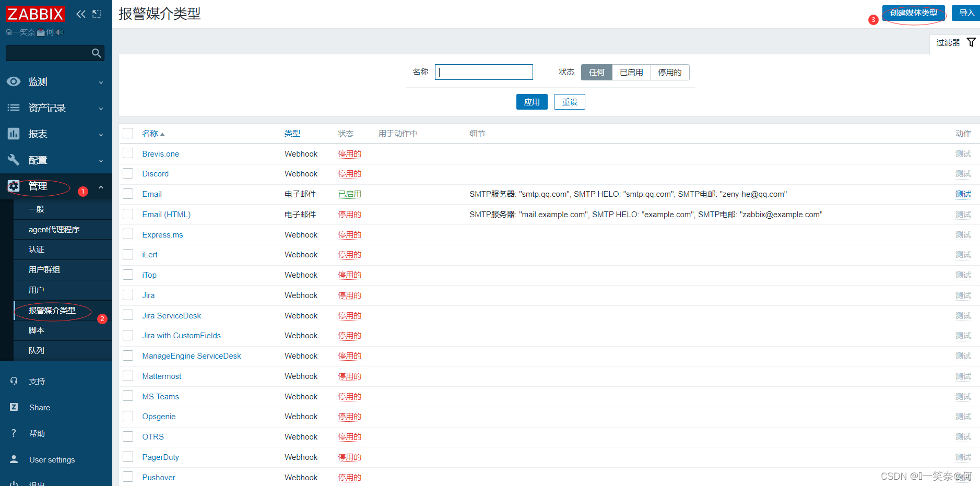This screenshot has height=486, width=980.
Task: Collapse the 管理 menu chevron
Action: 101,187
